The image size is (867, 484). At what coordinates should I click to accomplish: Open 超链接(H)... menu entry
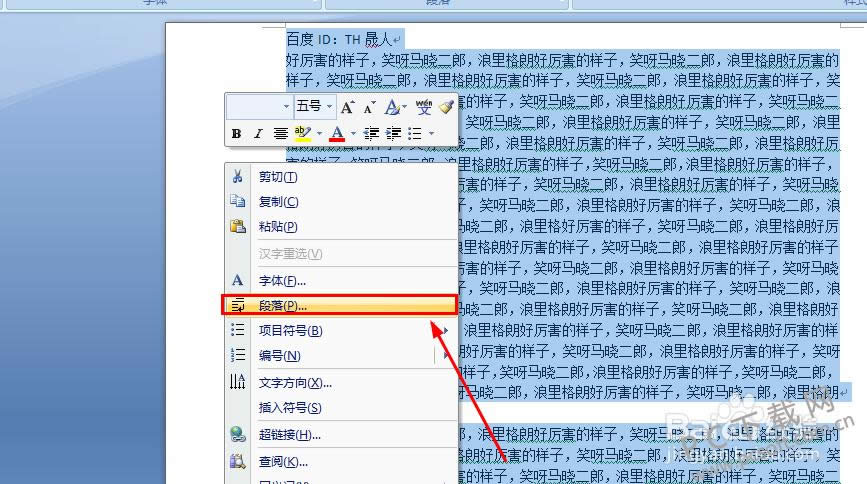point(290,434)
